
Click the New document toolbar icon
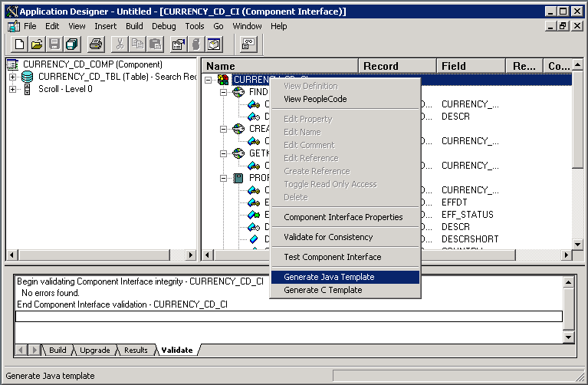click(19, 44)
